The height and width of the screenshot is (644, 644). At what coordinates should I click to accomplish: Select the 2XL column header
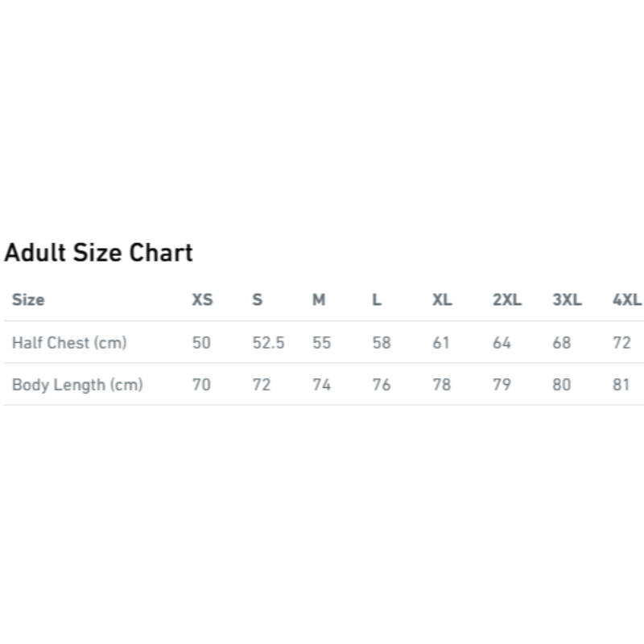507,300
